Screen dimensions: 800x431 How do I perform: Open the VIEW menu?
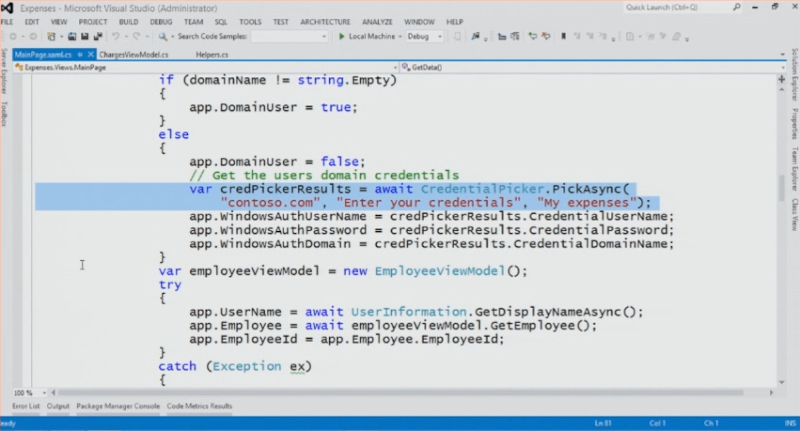coord(59,22)
